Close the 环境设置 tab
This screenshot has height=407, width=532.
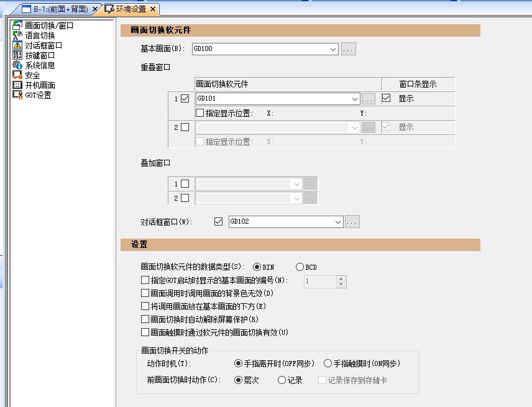(x=153, y=9)
